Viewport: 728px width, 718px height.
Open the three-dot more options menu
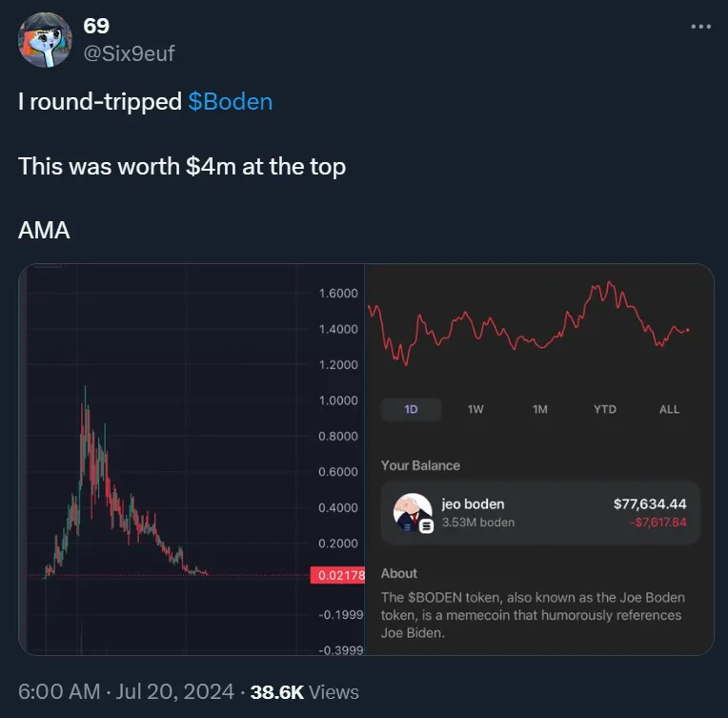700,27
